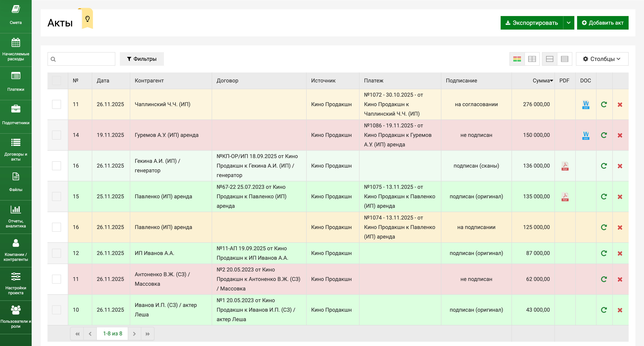The height and width of the screenshot is (346, 644).
Task: Select the compact row density icon
Action: (x=564, y=59)
